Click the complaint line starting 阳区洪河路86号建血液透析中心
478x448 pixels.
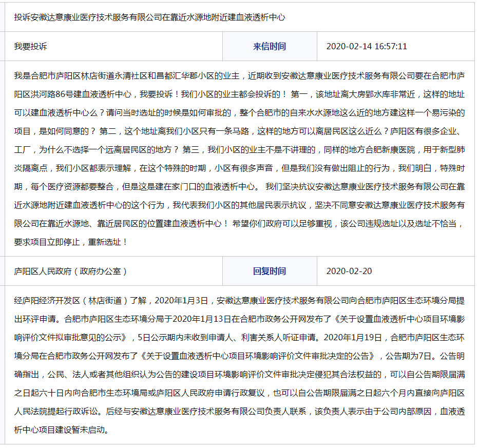click(239, 94)
